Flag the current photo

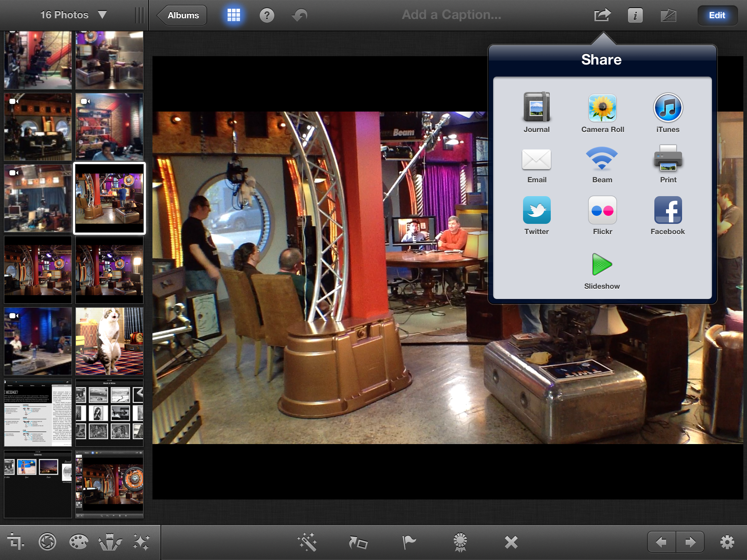click(409, 542)
